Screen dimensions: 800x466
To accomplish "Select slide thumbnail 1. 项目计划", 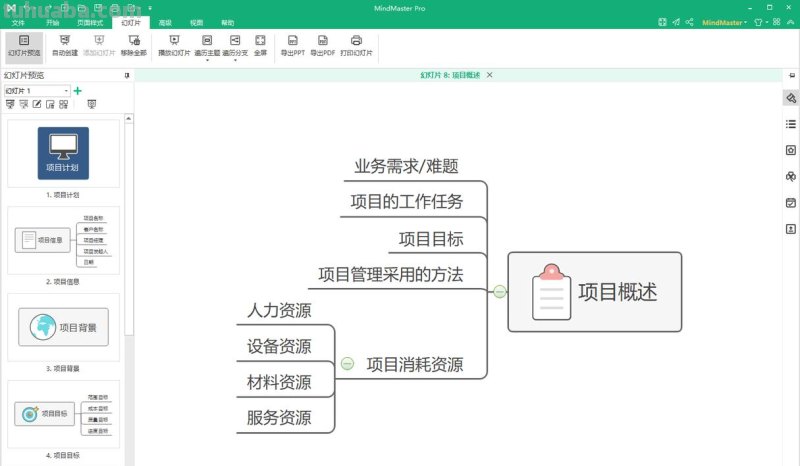I will (63, 154).
